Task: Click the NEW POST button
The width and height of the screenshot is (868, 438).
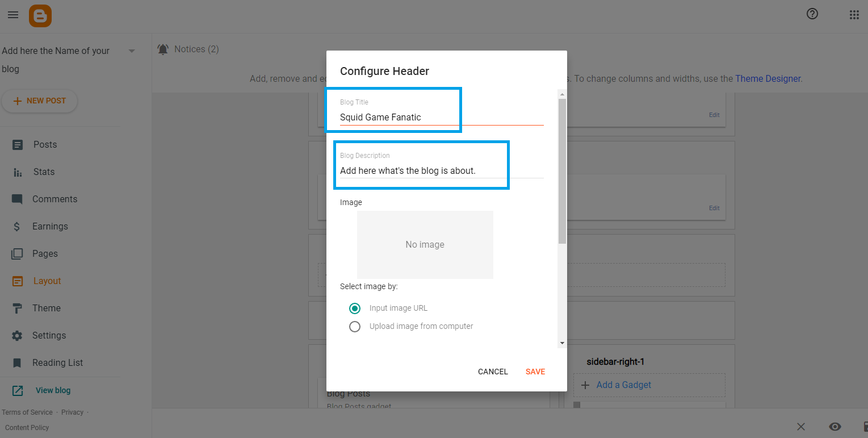Action: point(40,101)
